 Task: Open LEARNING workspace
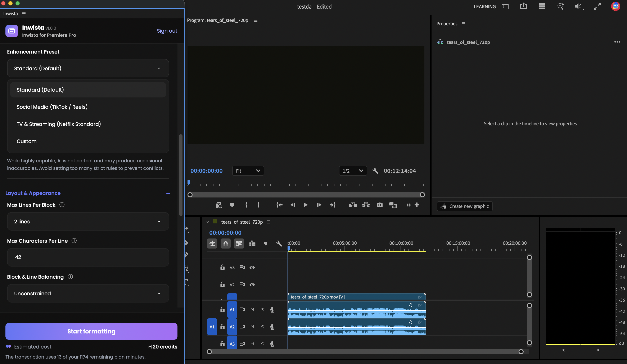coord(485,6)
